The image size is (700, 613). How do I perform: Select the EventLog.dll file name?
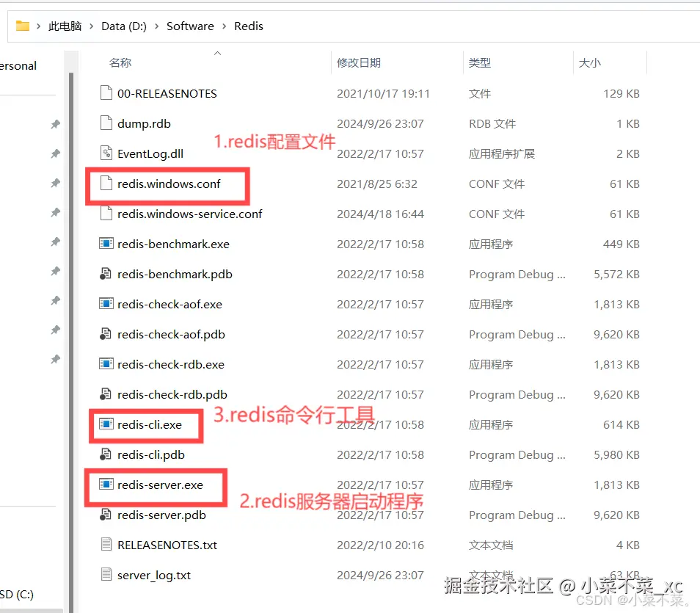click(150, 153)
